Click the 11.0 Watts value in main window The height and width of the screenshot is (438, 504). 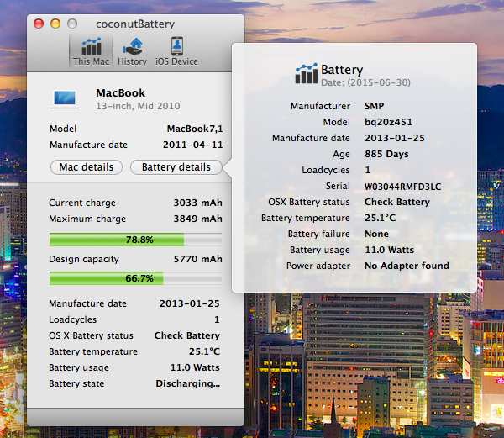[195, 367]
